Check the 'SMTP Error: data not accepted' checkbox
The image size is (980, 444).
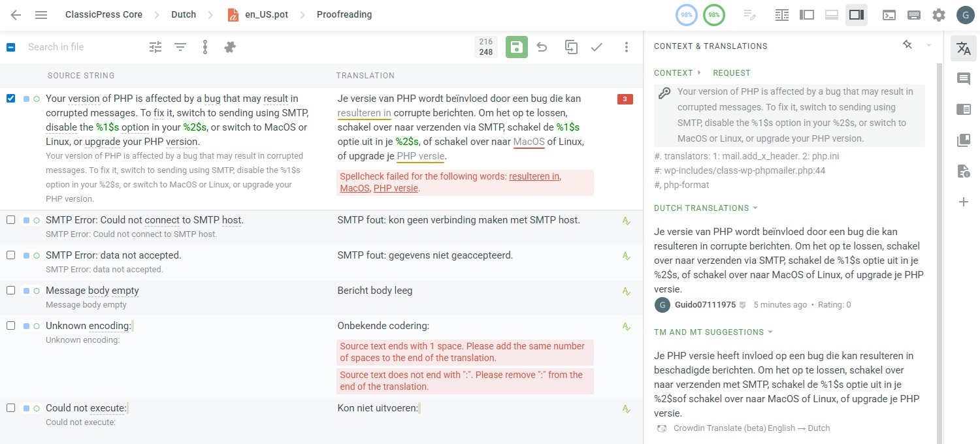point(10,255)
